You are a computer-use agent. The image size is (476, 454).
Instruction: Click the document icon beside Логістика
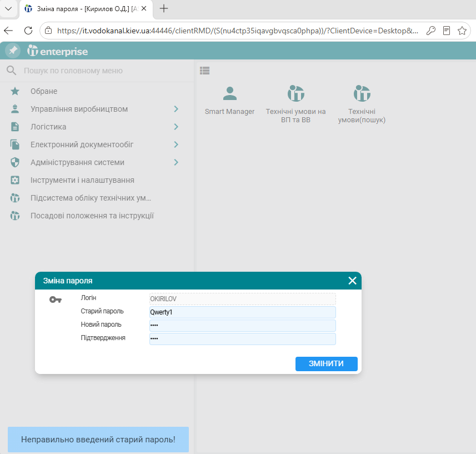point(15,127)
